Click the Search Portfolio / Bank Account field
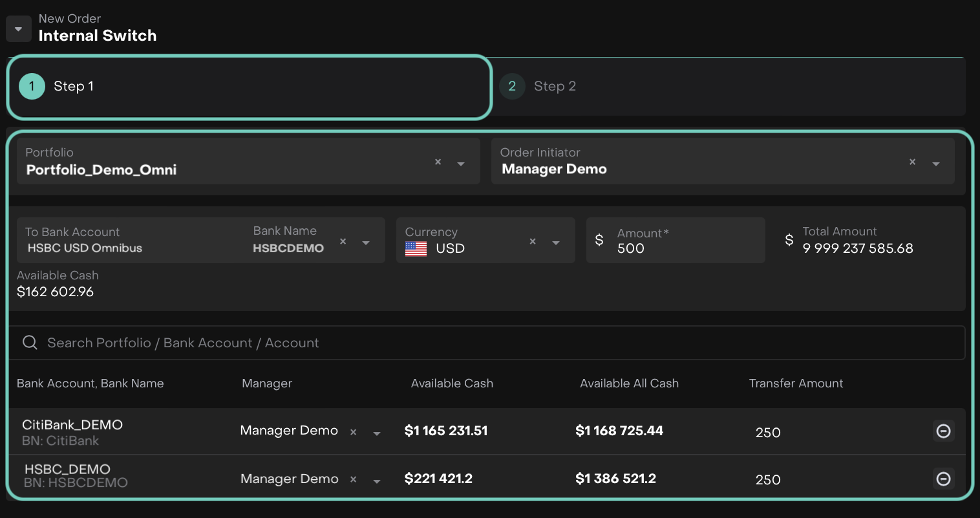Screen dimensions: 980x518 [x=491, y=343]
